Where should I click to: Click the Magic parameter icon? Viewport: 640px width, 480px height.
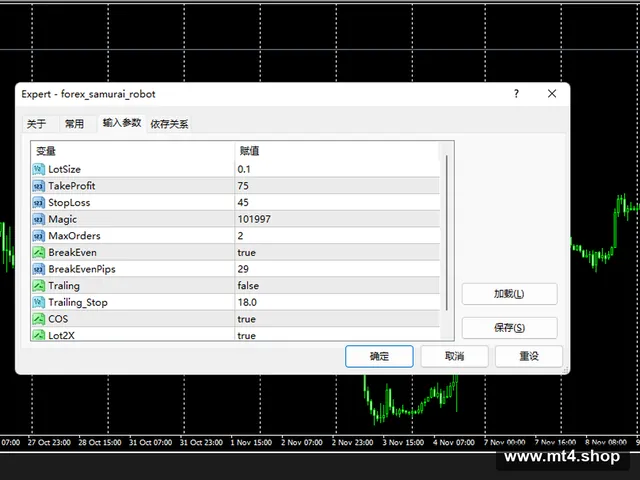38,219
